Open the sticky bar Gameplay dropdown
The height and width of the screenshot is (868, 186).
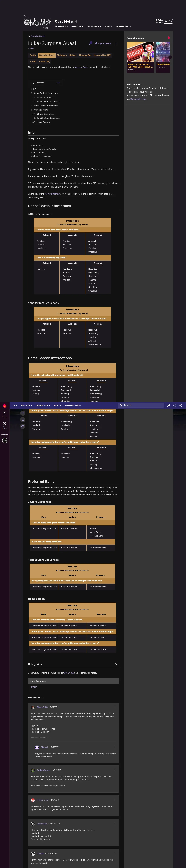[26, 405]
